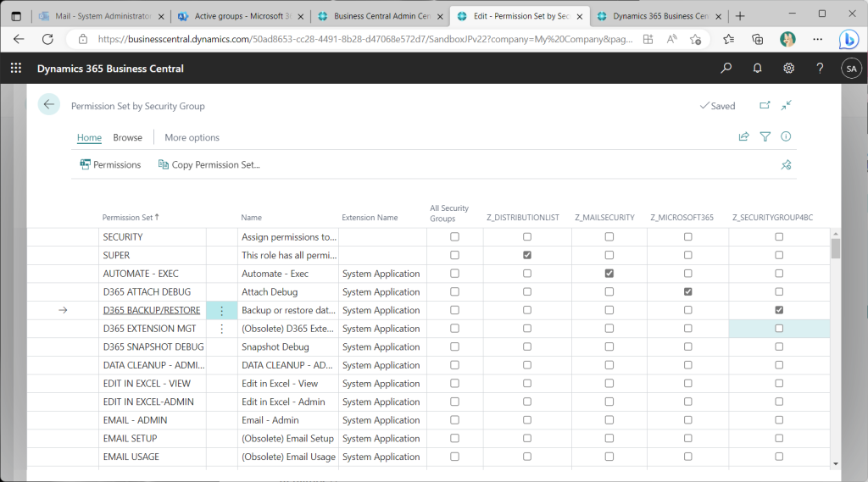Open the Z_MICROSOFT365 column header
The image size is (868, 482).
[x=682, y=218]
